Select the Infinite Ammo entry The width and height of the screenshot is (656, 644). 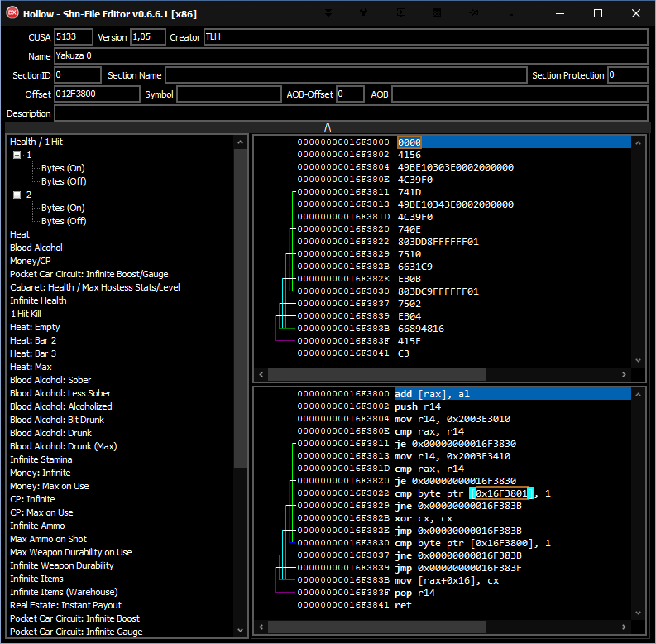pyautogui.click(x=36, y=526)
